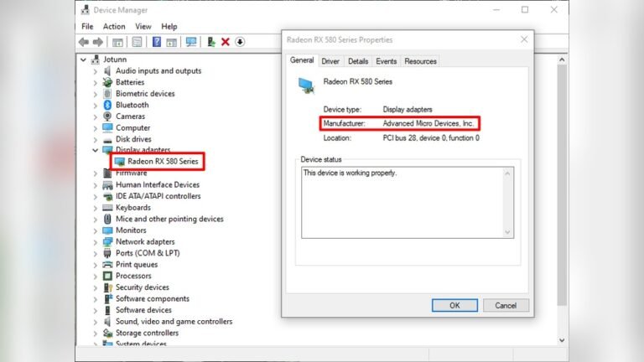644x362 pixels.
Task: Select the Network adapters category icon
Action: [107, 241]
